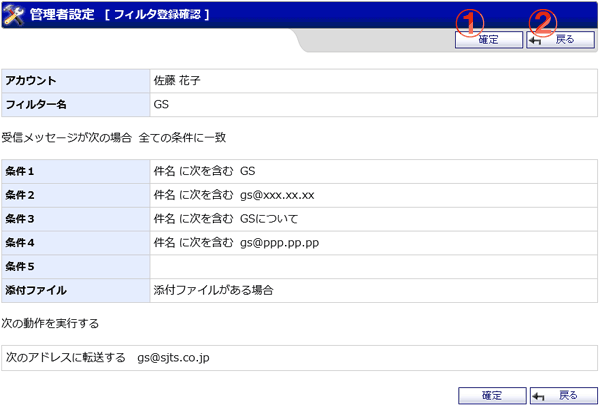600x407 pixels.
Task: Click the 次の動作を実行する heading text
Action: (50, 324)
